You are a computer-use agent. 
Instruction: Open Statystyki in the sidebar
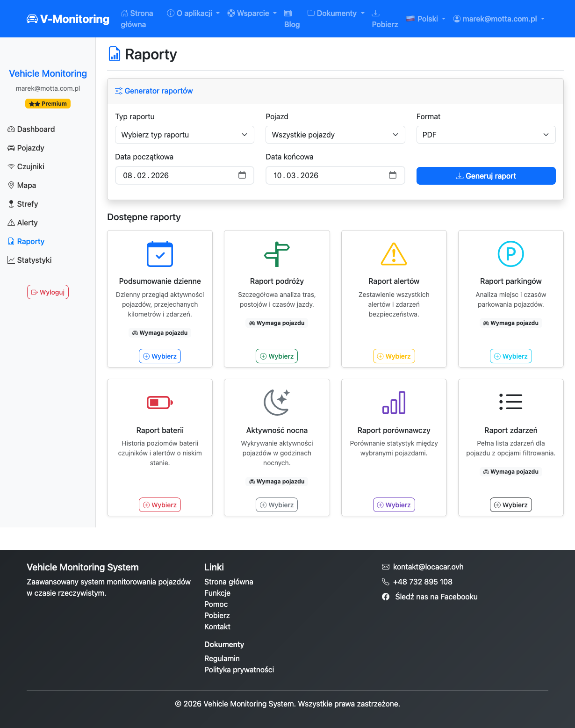34,260
